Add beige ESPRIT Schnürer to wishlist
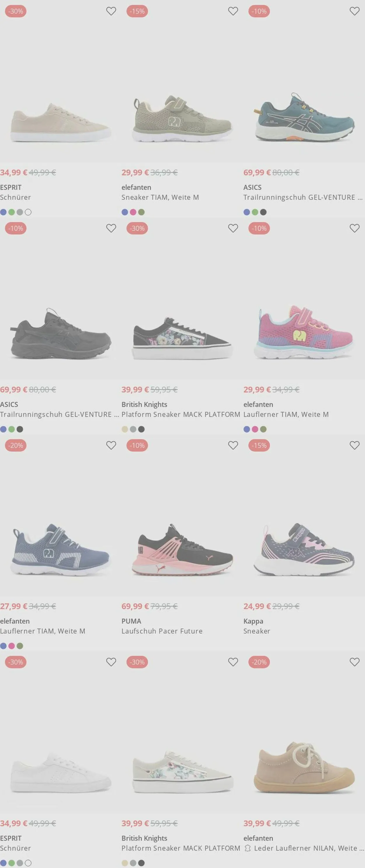 (x=111, y=11)
